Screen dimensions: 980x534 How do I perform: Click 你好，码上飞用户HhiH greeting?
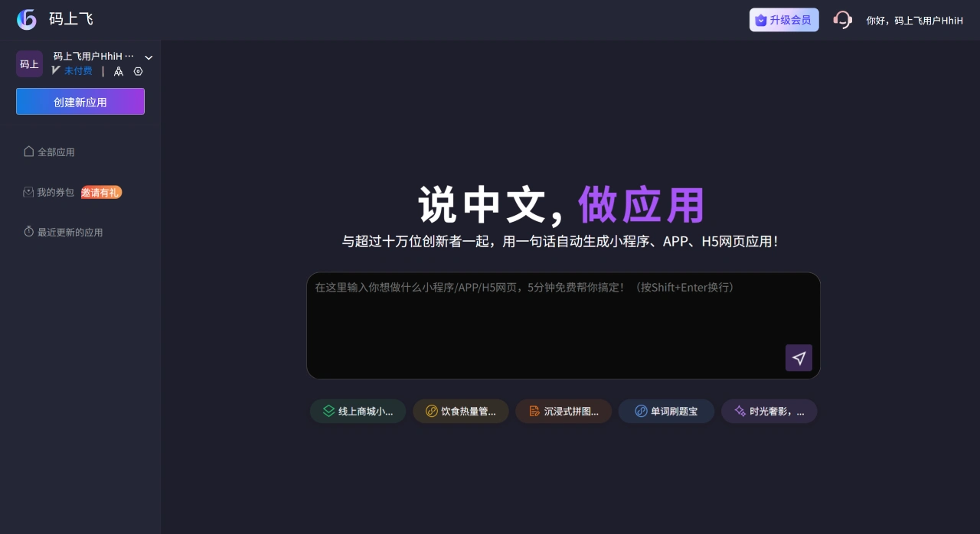click(x=914, y=21)
